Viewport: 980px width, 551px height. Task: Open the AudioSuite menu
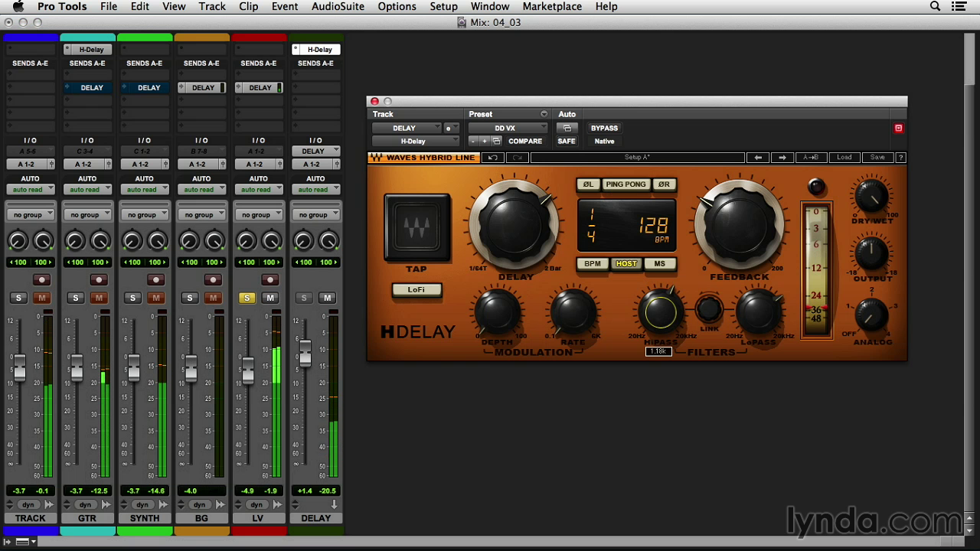[x=338, y=7]
